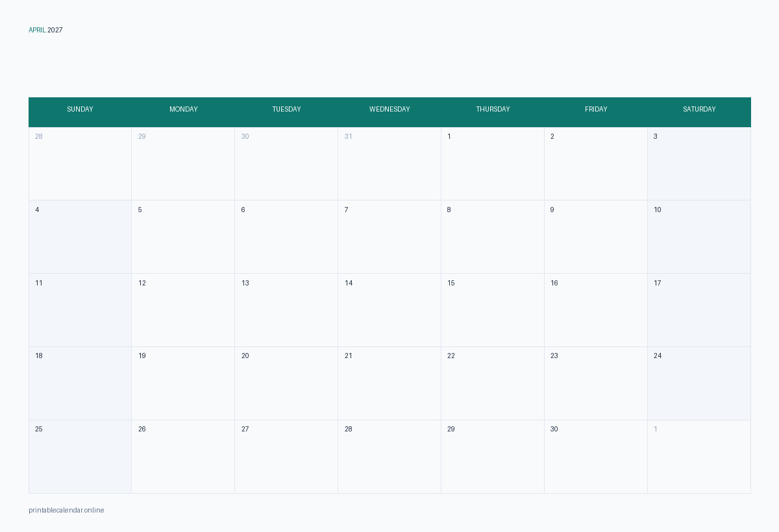The height and width of the screenshot is (532, 779).
Task: Click date 19 under Monday
Action: point(142,356)
